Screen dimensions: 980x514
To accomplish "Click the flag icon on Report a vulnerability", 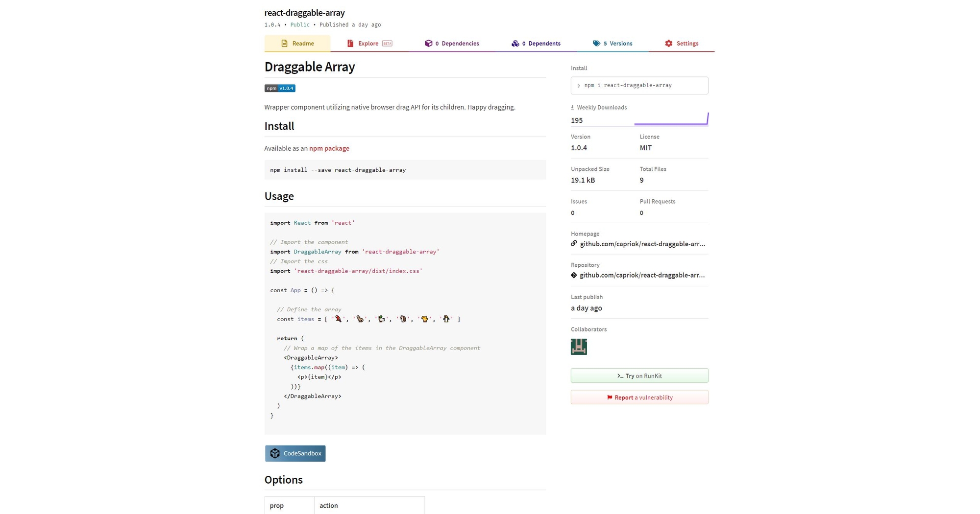I will click(609, 397).
